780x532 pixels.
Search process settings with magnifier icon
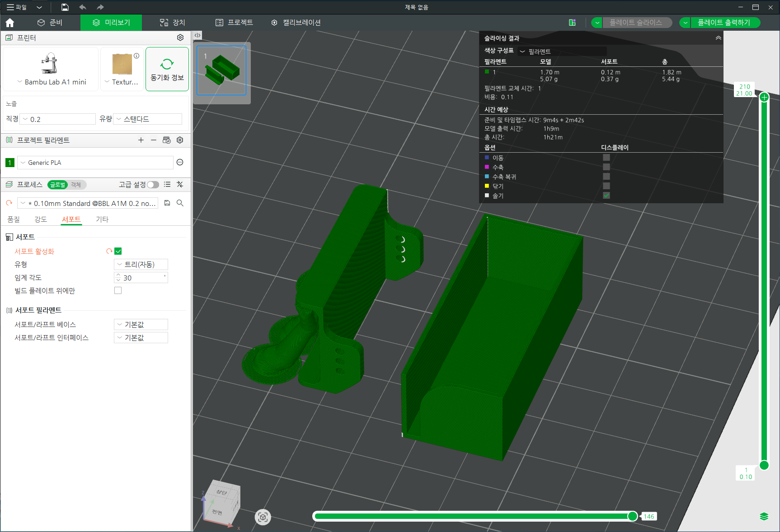coord(180,203)
